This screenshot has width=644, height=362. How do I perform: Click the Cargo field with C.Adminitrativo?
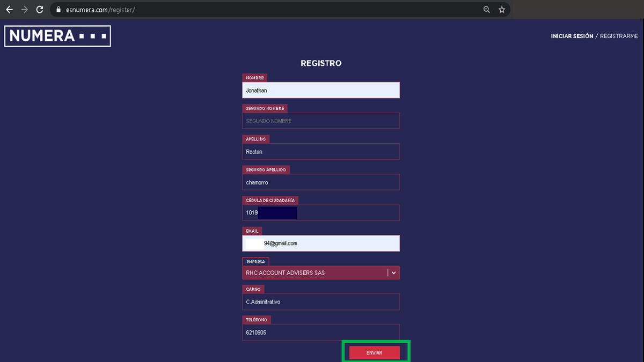click(x=320, y=302)
